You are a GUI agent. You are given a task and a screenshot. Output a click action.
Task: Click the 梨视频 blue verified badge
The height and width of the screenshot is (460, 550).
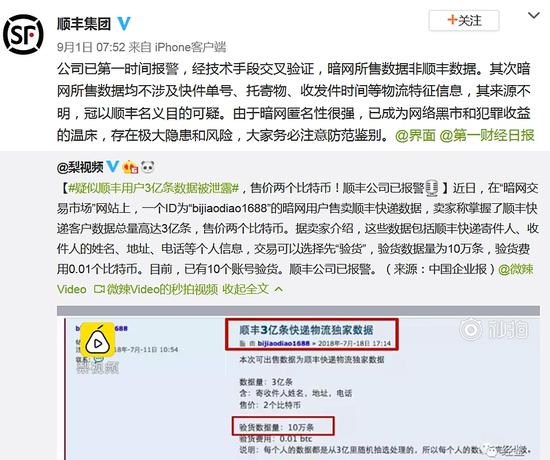click(112, 167)
